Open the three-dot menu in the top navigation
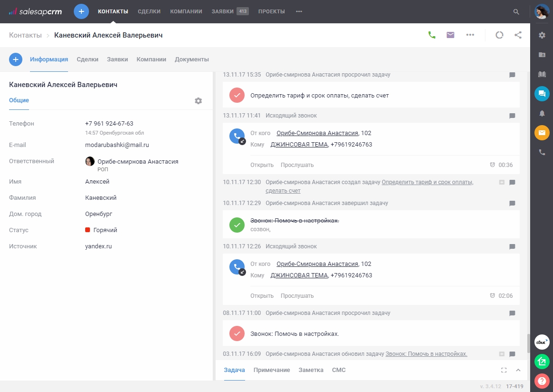 [x=299, y=11]
